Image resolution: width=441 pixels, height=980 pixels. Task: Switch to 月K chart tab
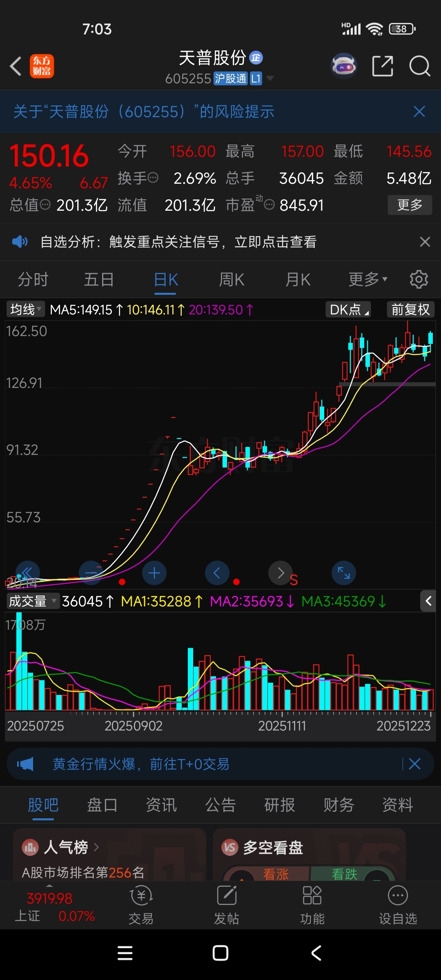pyautogui.click(x=298, y=280)
